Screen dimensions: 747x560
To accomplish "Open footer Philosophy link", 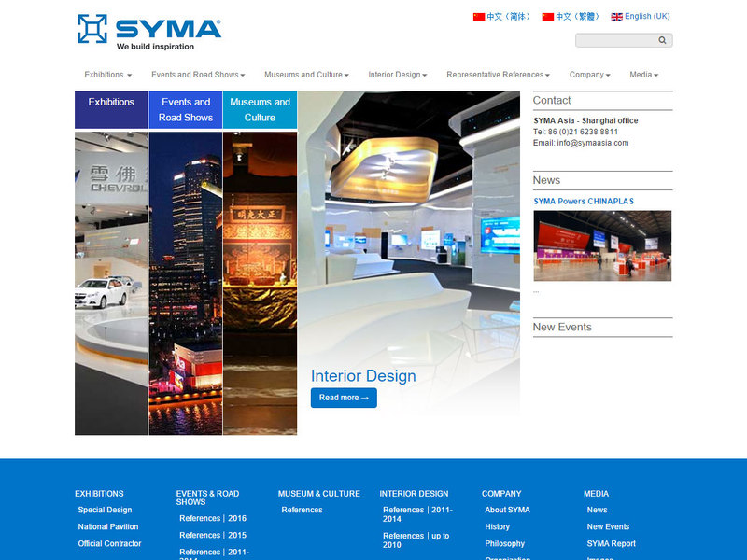I will click(505, 544).
